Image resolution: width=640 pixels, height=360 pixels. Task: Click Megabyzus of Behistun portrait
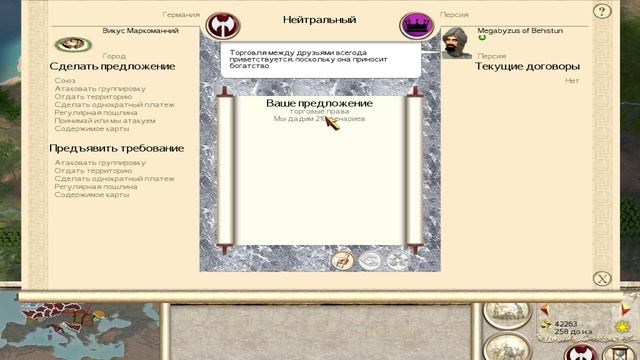coord(456,43)
